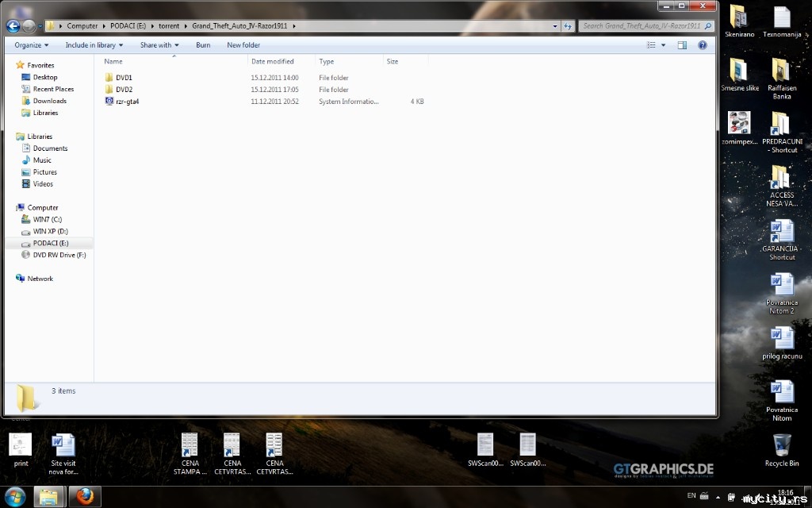Click Computer in the address bar breadcrumb

coord(82,26)
